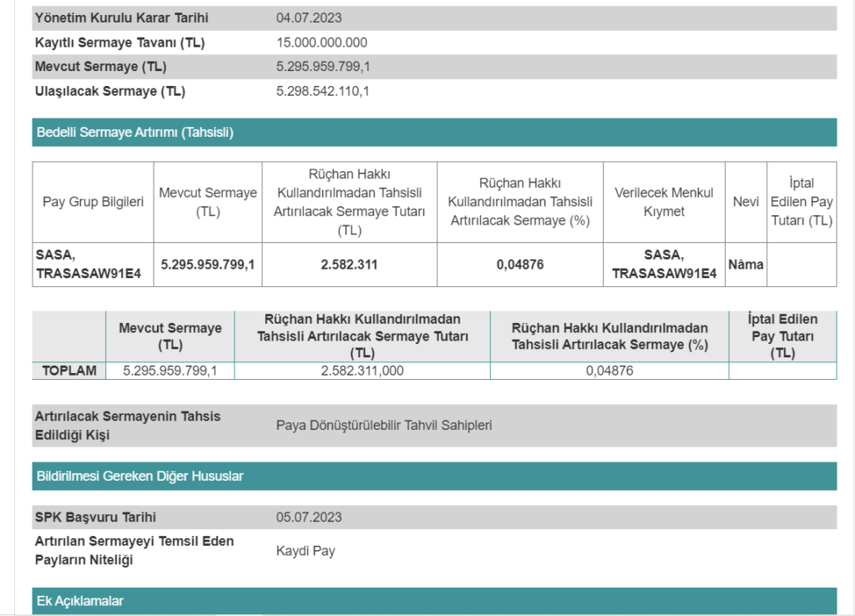Click the Kaydi Pay value

tap(306, 551)
